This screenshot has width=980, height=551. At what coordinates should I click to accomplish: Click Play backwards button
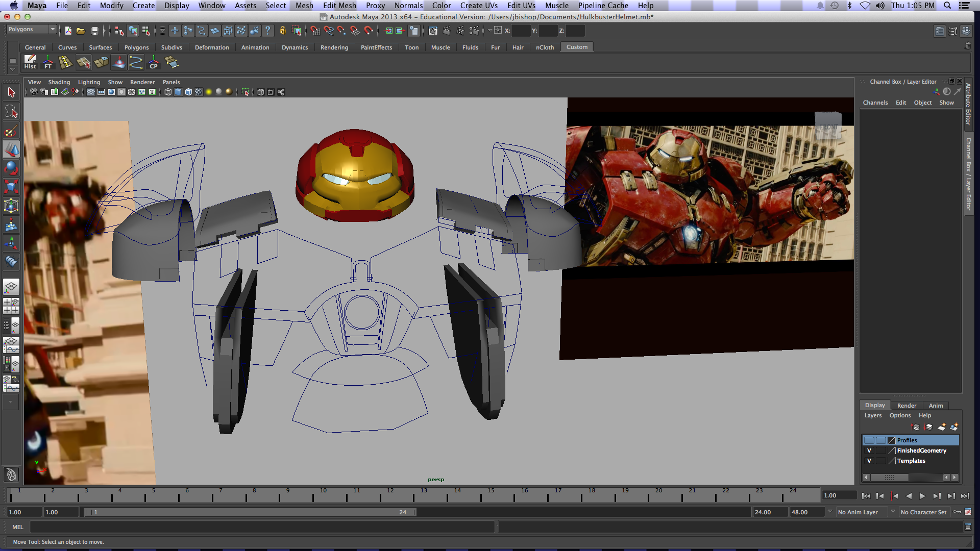point(909,496)
